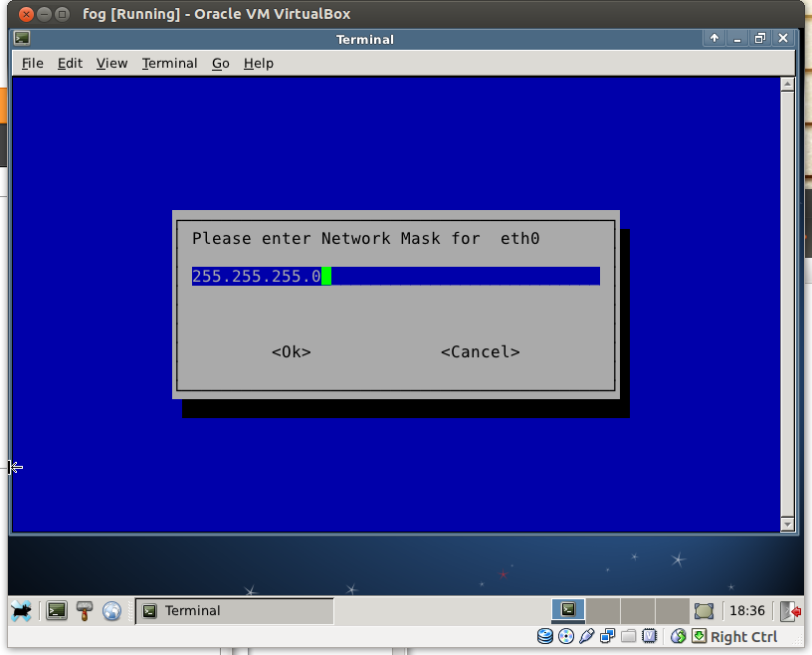Click terminal scrollbar down arrow
Viewport: 812px width, 655px height.
click(x=787, y=524)
